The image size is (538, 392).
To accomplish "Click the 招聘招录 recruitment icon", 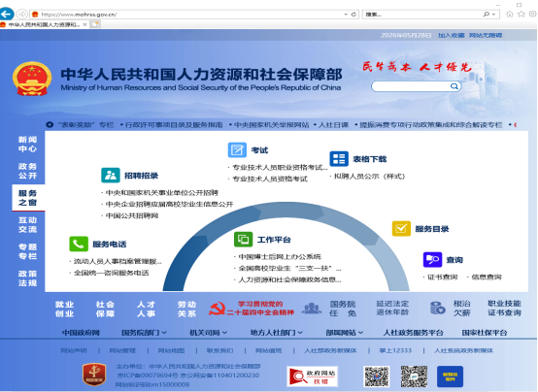I will coord(111,176).
